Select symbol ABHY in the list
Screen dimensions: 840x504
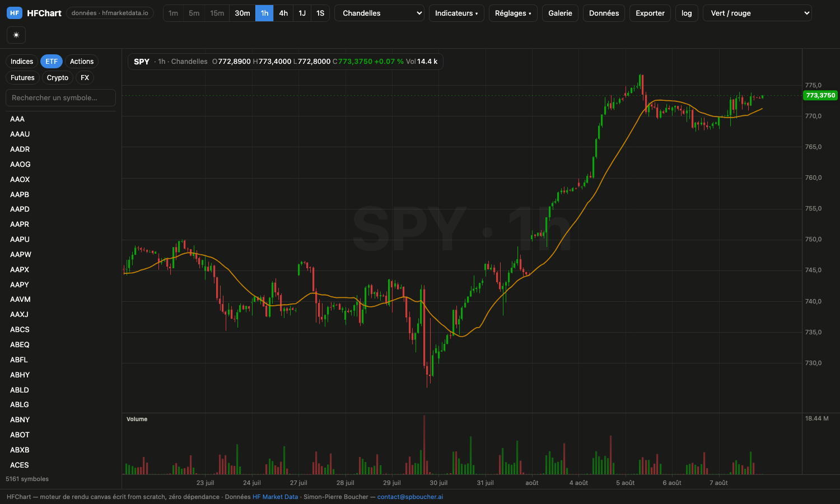[60, 375]
